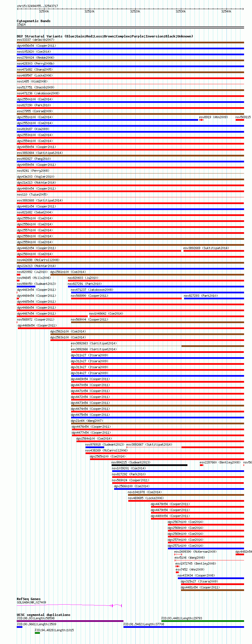Click the 32540k ruler tick label
Image resolution: width=252 pixels, height=644 pixels.
coord(226,11)
